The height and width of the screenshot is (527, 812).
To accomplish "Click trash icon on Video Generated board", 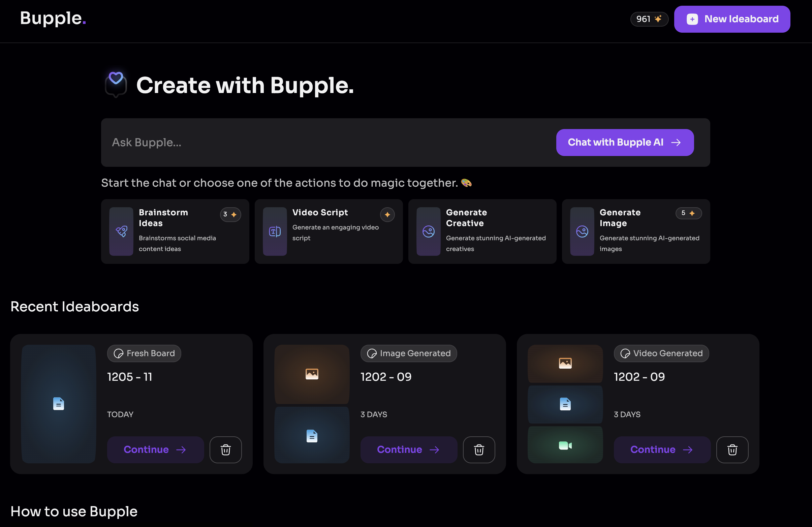I will pos(732,449).
